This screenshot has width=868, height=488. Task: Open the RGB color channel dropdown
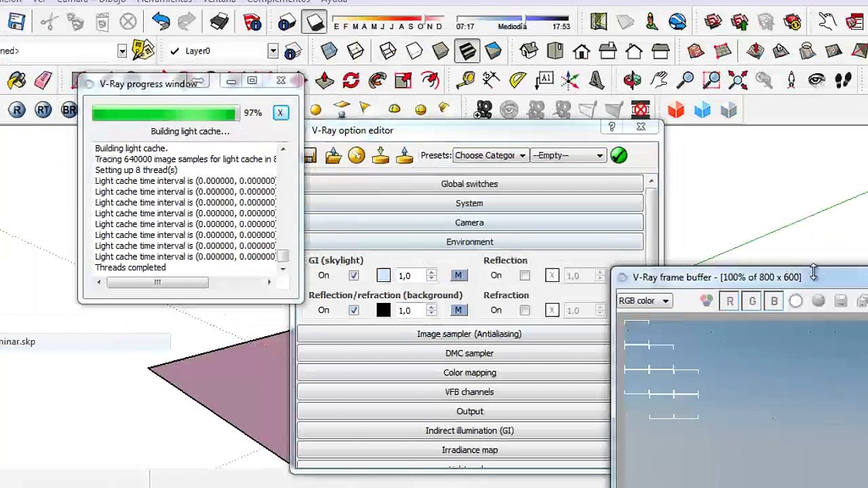pyautogui.click(x=644, y=301)
